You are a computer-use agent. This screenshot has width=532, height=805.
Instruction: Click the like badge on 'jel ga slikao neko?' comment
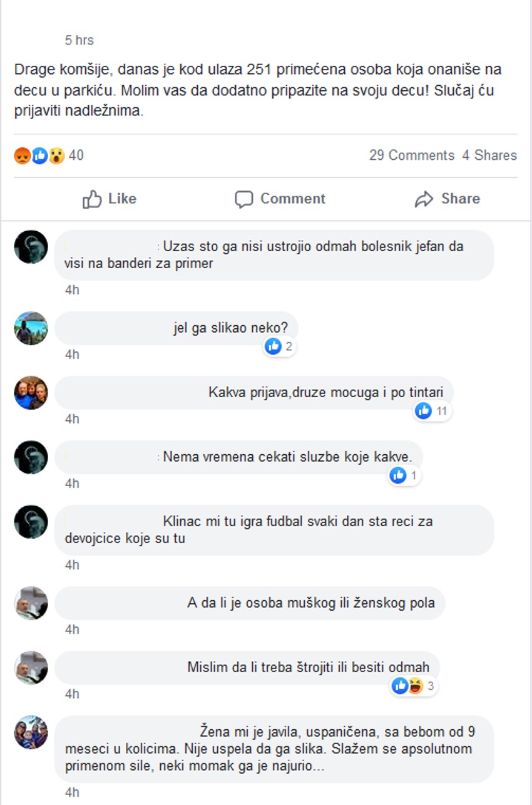click(x=279, y=346)
